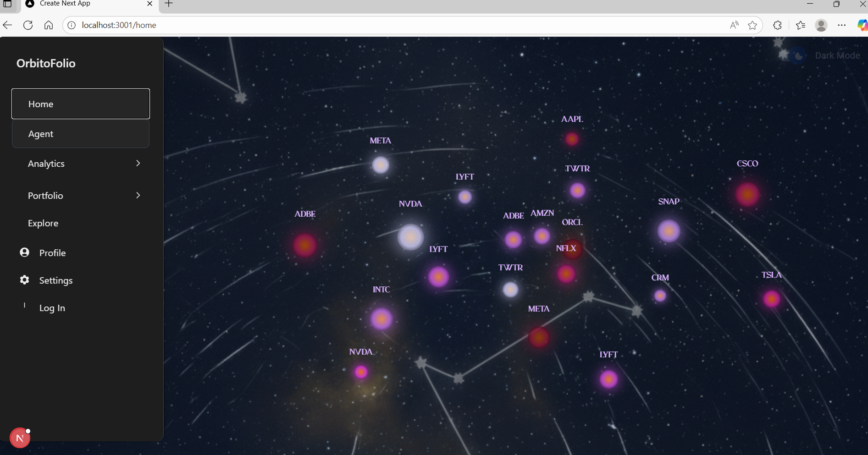
Task: Click the browser refresh button
Action: [28, 25]
